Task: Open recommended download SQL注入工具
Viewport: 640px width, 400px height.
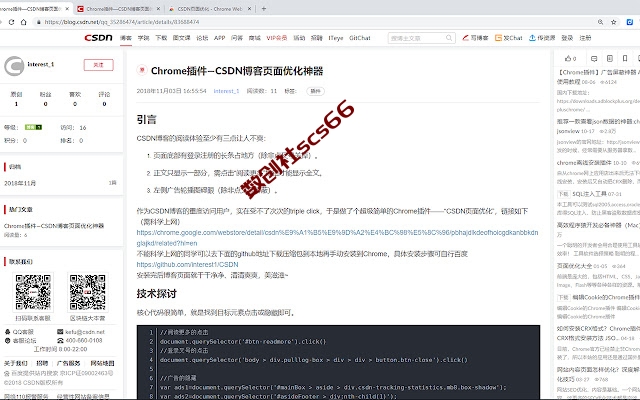Action: click(589, 193)
